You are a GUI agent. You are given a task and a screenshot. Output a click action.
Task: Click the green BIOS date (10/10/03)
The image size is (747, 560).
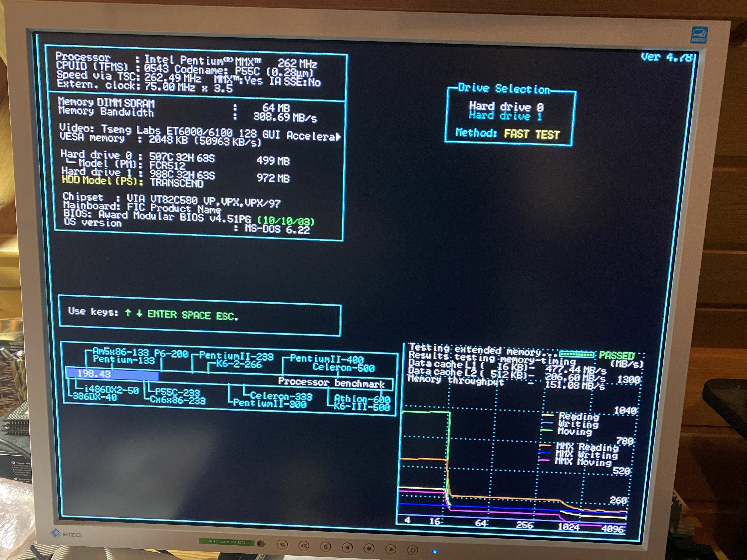[286, 221]
